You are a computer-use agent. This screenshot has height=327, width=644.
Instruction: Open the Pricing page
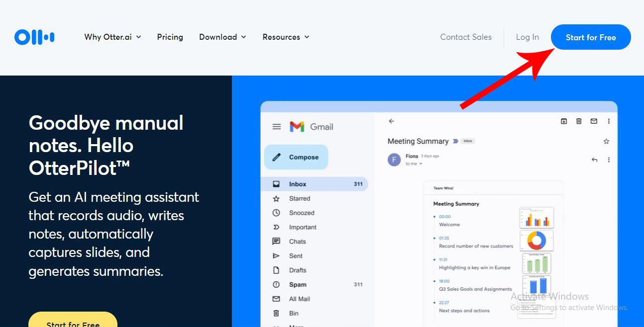170,37
